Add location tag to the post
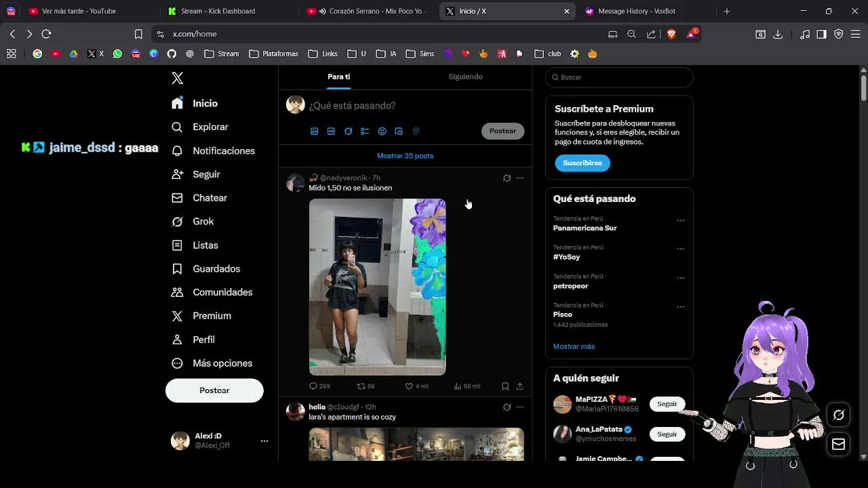This screenshot has width=868, height=488. 416,131
